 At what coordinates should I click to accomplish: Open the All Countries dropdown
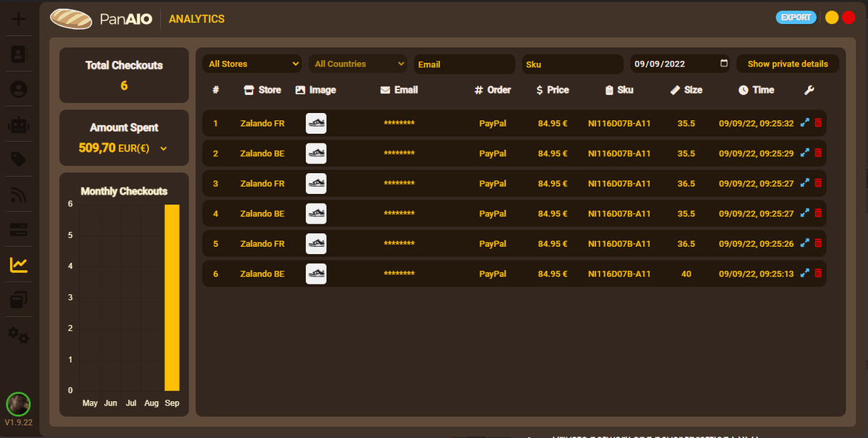click(358, 64)
